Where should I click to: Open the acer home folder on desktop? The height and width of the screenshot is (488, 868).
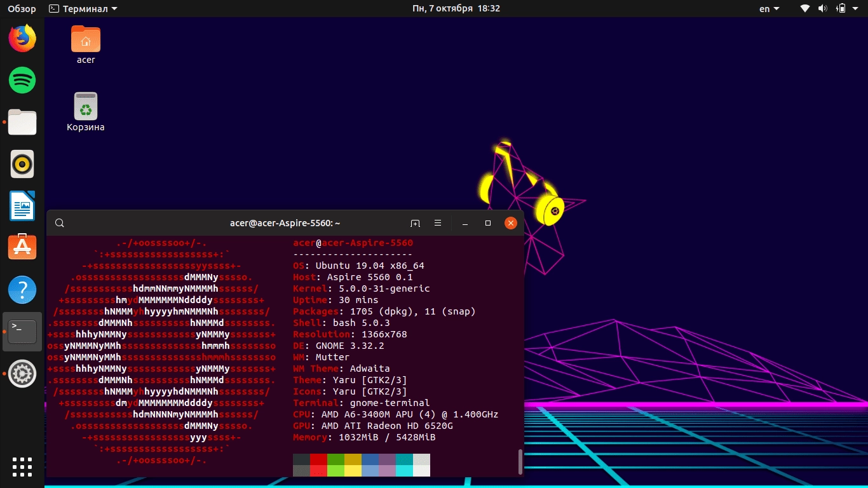click(86, 44)
